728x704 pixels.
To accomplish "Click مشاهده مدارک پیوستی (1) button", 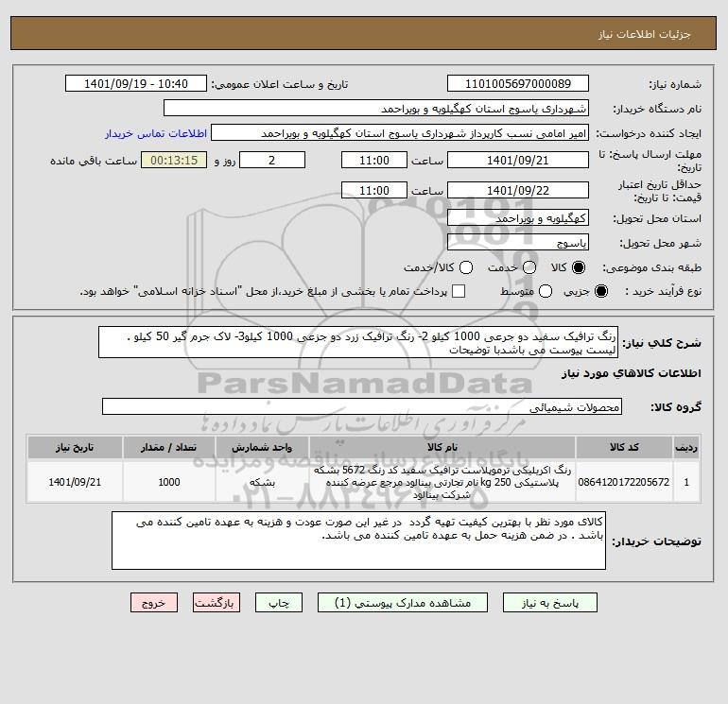I will (403, 602).
